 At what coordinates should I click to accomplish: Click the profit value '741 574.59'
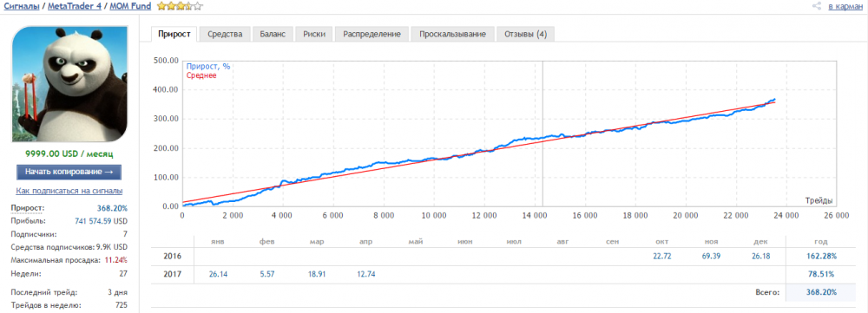[x=93, y=220]
